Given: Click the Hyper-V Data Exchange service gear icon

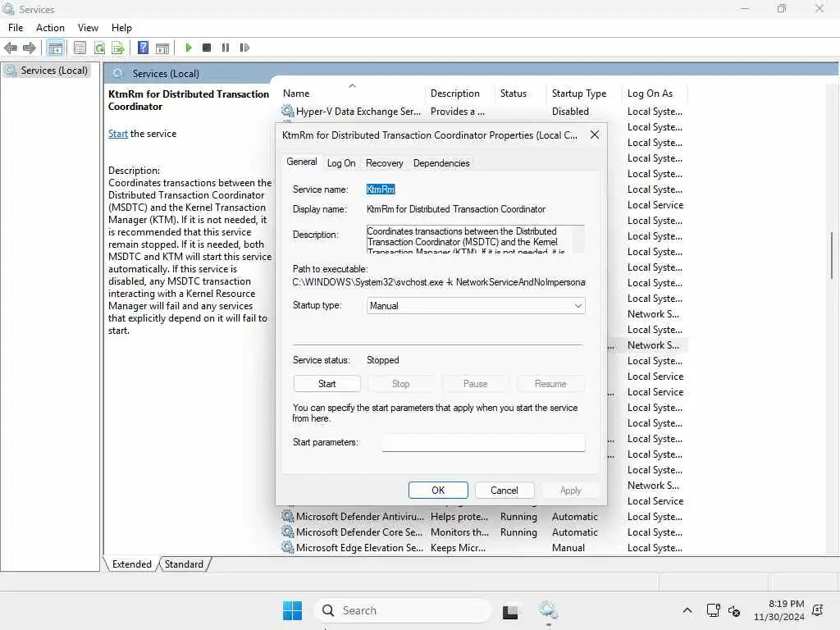Looking at the screenshot, I should tap(288, 111).
